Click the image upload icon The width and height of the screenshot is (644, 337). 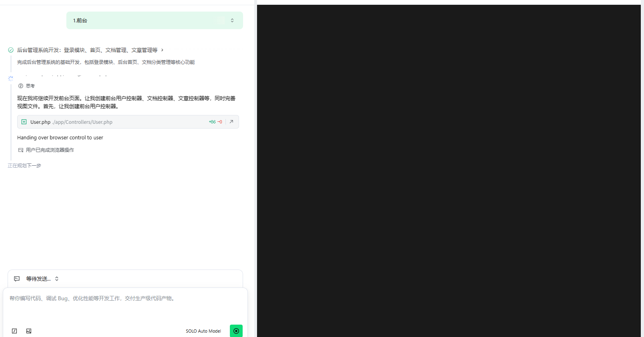(29, 331)
